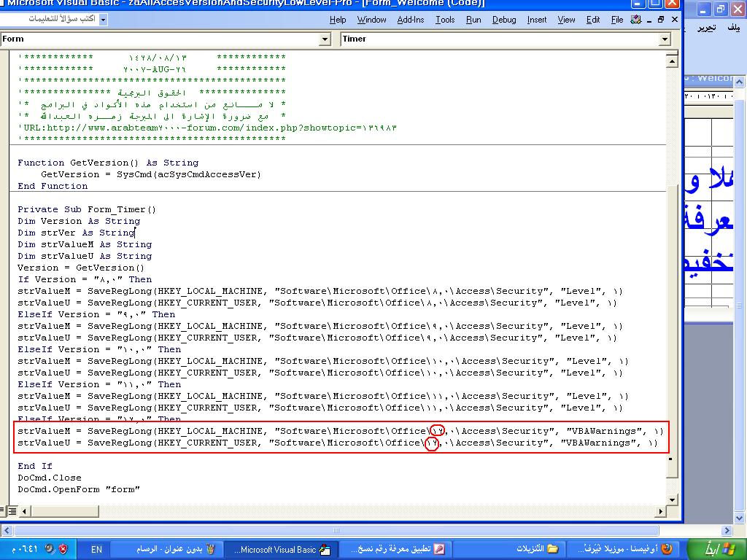Click the code window scroll-right arrow
Screen dimensions: 747x560
click(660, 511)
